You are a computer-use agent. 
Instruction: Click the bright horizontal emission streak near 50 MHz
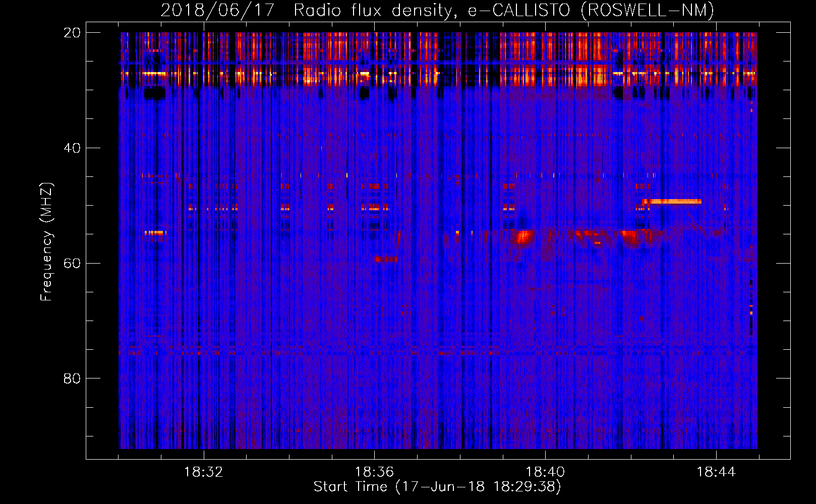click(672, 202)
